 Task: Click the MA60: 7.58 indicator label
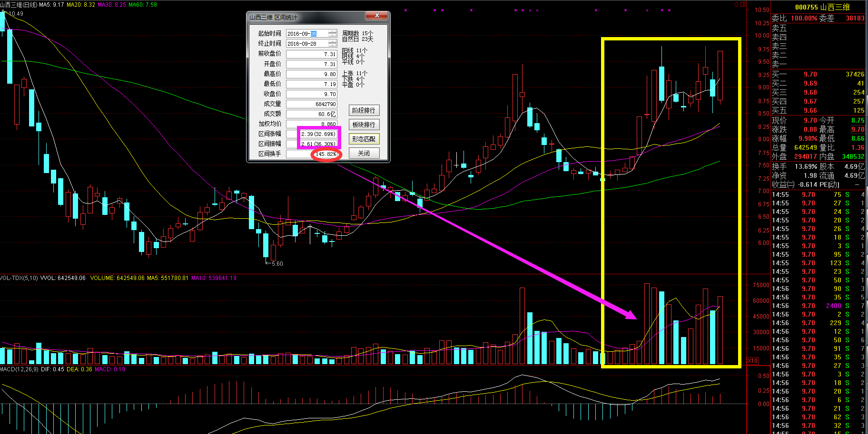coord(142,4)
